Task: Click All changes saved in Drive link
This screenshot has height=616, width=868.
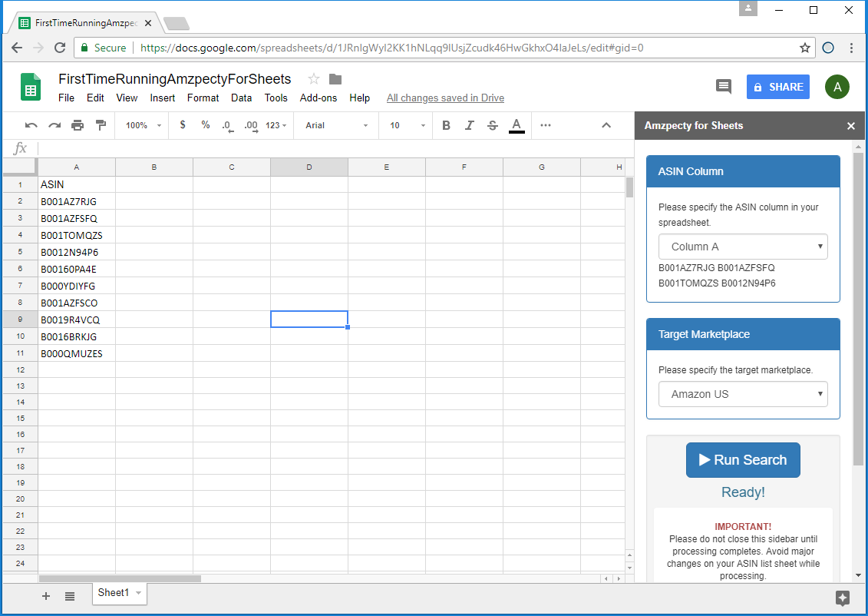Action: point(445,98)
